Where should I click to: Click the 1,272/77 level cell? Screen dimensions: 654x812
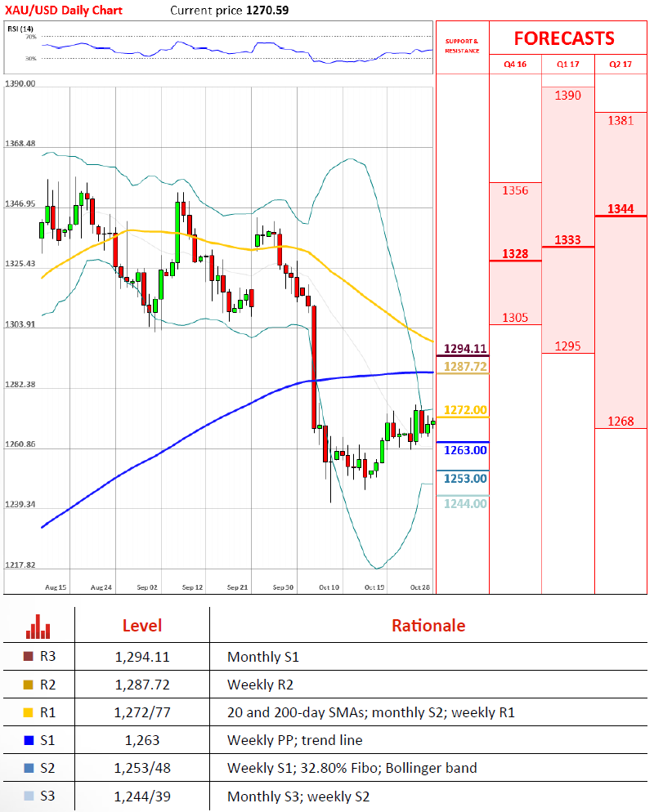pyautogui.click(x=142, y=712)
